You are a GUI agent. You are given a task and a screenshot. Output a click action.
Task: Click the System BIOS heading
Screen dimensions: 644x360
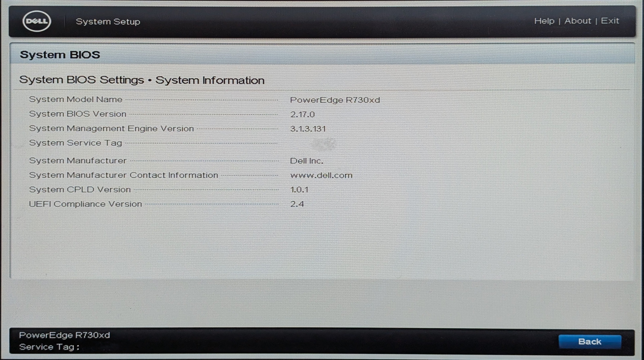60,55
